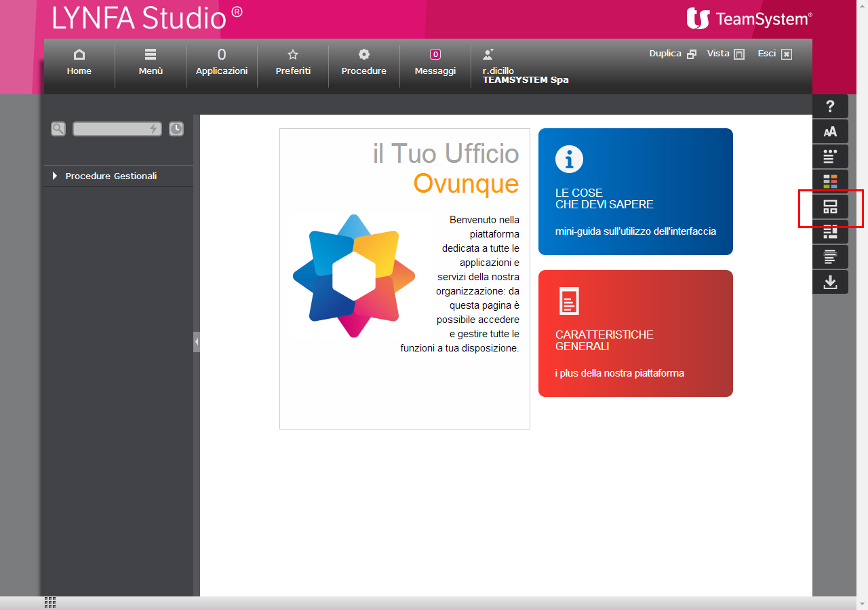
Task: Expand Procedure Gestionali tree node
Action: pos(119,176)
